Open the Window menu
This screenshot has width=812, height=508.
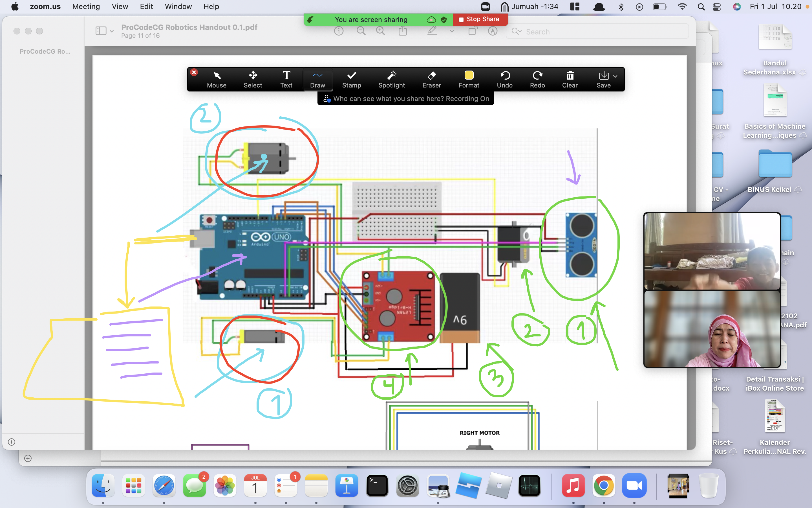pyautogui.click(x=178, y=6)
